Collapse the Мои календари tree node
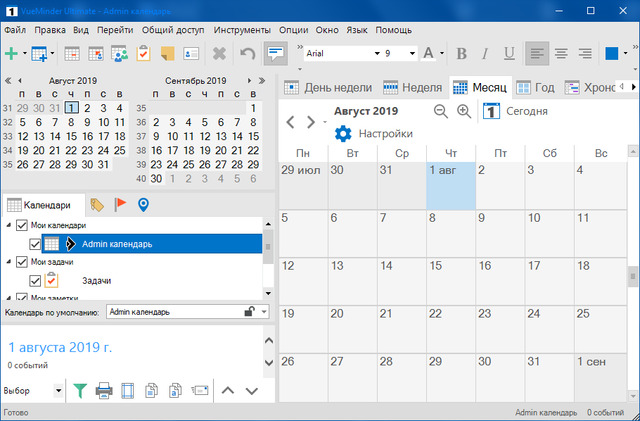The height and width of the screenshot is (421, 640). pyautogui.click(x=10, y=226)
